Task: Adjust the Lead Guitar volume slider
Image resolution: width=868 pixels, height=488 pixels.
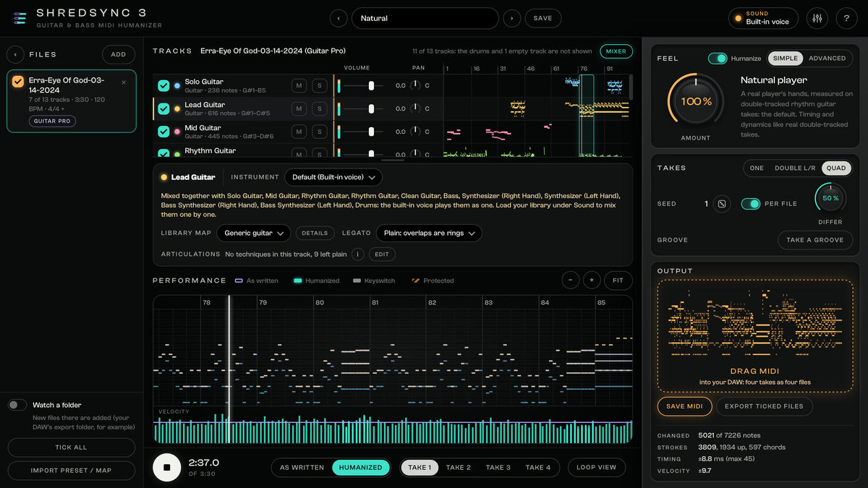Action: pos(365,108)
